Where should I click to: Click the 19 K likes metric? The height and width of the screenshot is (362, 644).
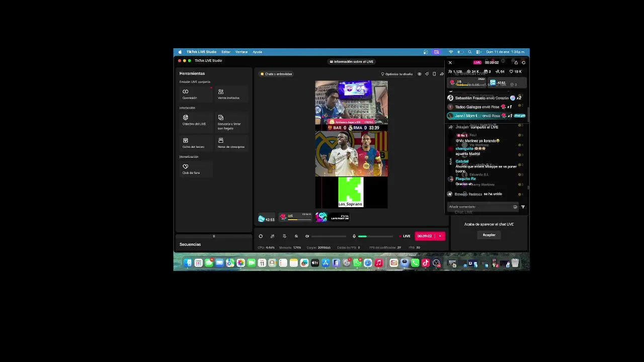(516, 71)
